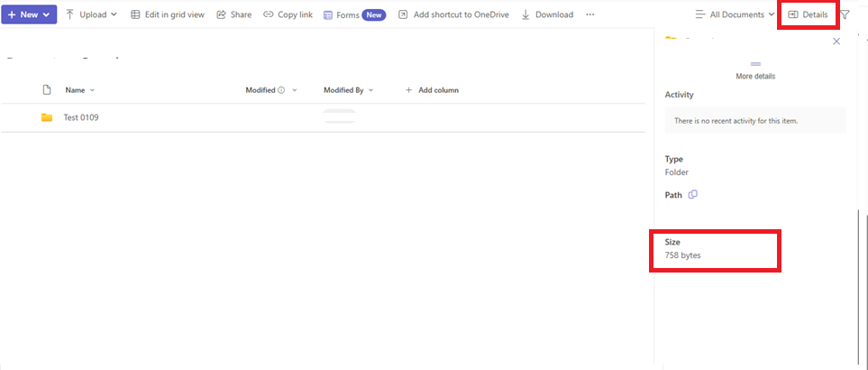Add shortcut to OneDrive
Screen dimensions: 868x370
[x=453, y=14]
